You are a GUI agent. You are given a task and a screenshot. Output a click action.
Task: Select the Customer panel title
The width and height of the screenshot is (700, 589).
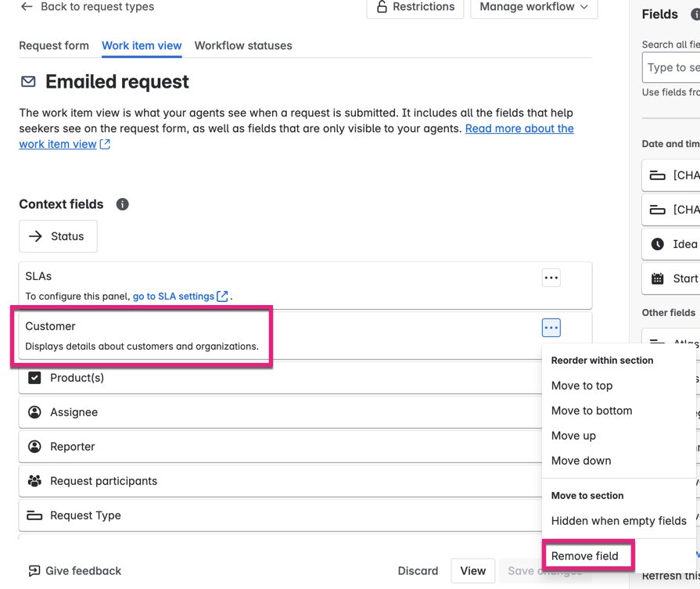(50, 326)
